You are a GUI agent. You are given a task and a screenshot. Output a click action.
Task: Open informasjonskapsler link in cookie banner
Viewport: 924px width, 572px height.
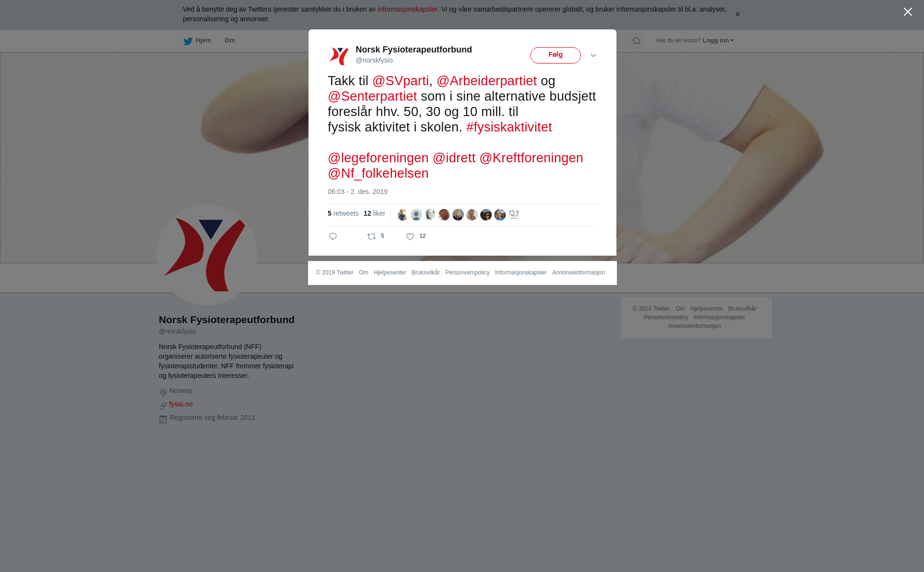tap(407, 9)
